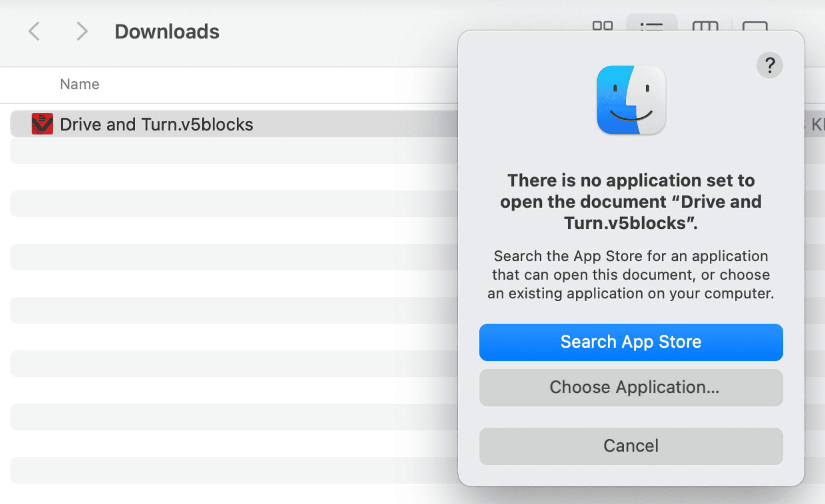825x504 pixels.
Task: Sort files by clicking the Name column header
Action: pyautogui.click(x=79, y=84)
